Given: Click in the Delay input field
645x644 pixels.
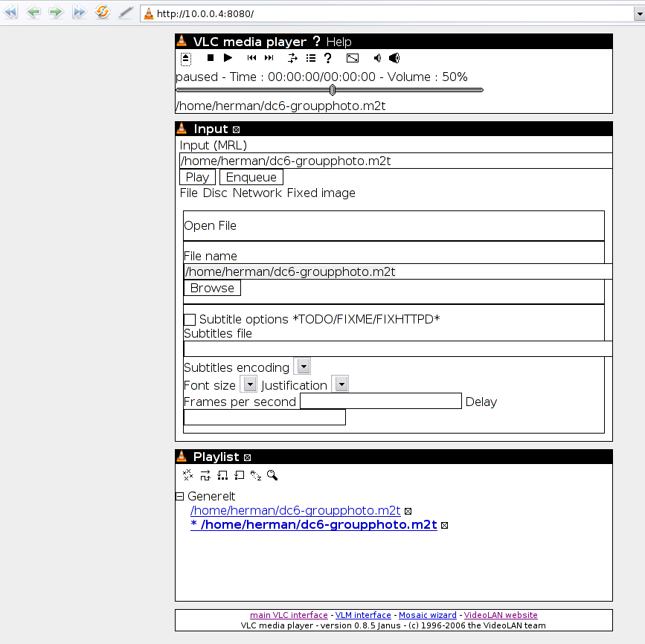Looking at the screenshot, I should click(x=265, y=417).
